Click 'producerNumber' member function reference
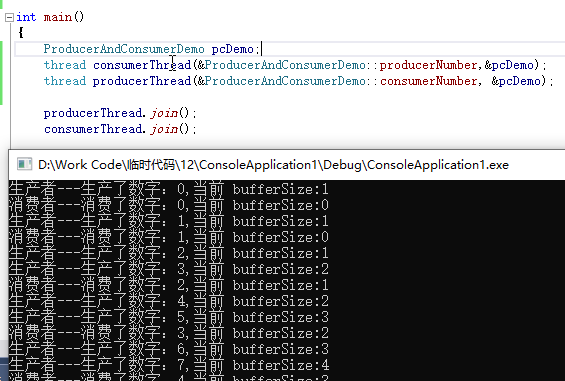Screen dimensions: 565x381 coord(428,65)
